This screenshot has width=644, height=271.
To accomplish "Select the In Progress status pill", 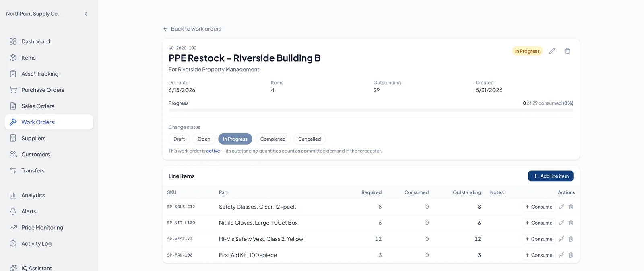I will [x=235, y=139].
